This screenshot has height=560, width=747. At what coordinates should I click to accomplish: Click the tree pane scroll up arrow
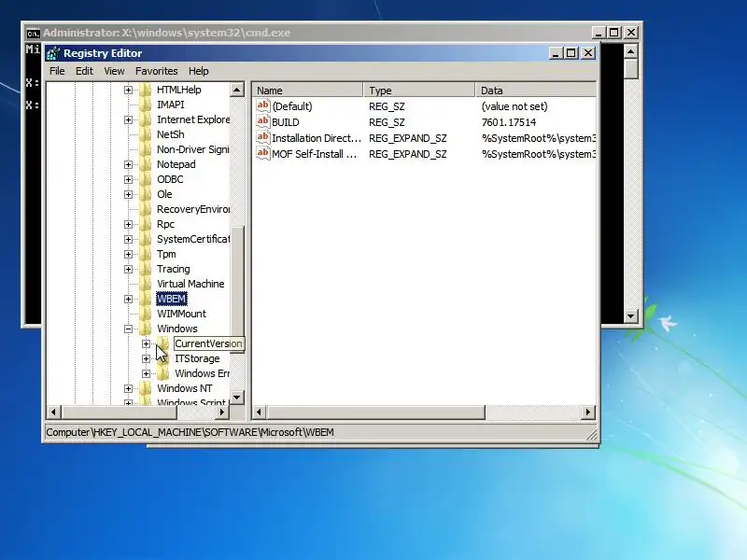(237, 90)
